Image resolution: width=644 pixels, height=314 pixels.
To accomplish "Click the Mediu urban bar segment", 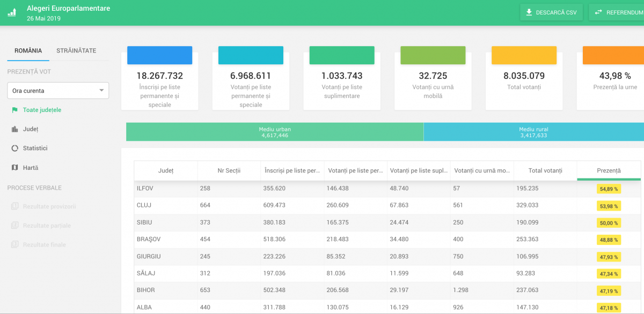I will pyautogui.click(x=275, y=132).
